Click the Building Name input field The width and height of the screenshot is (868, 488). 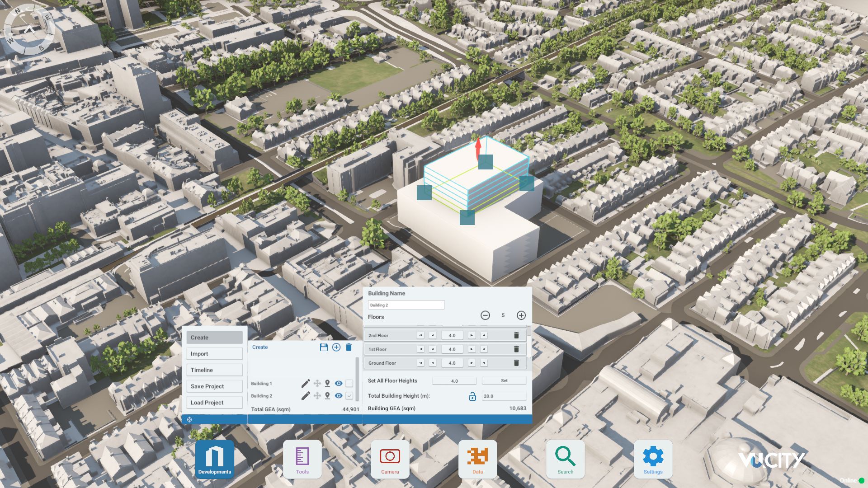[x=406, y=305]
